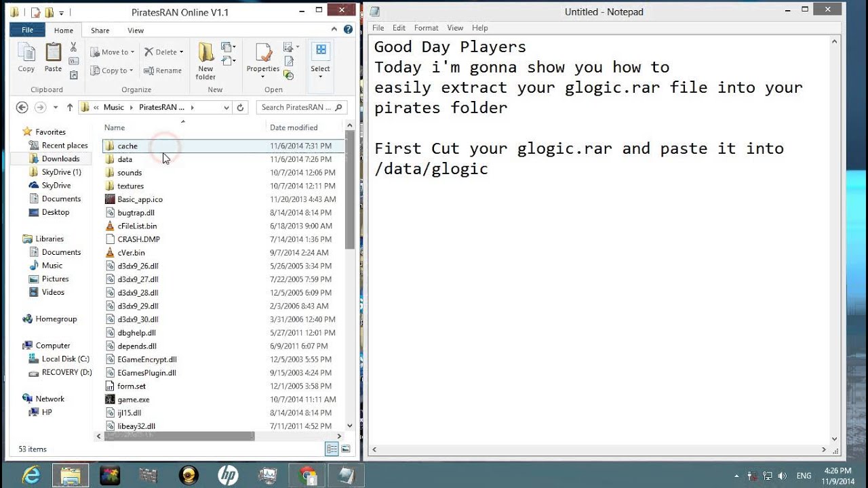Screen dimensions: 868x488
Task: Refresh the PiratesRAN folder view
Action: 240,107
